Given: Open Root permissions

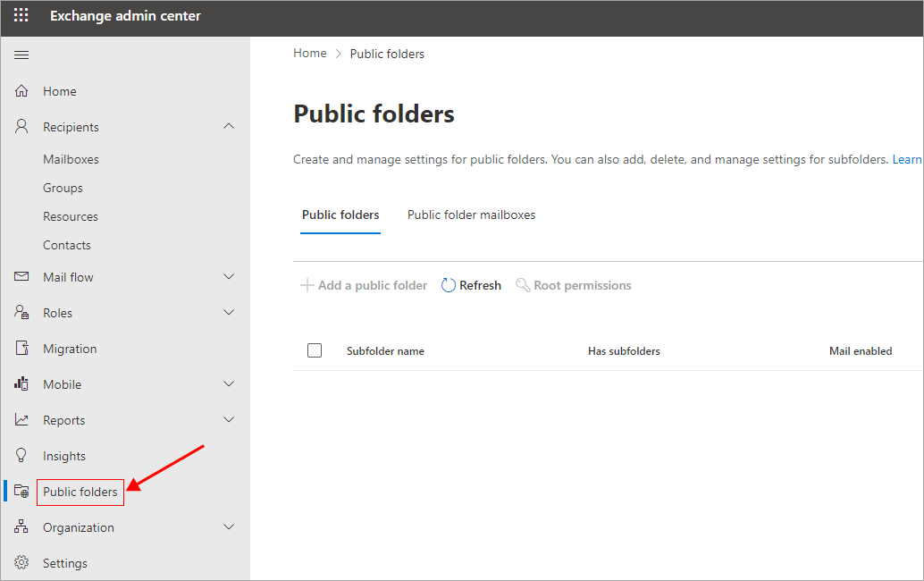Looking at the screenshot, I should 574,285.
